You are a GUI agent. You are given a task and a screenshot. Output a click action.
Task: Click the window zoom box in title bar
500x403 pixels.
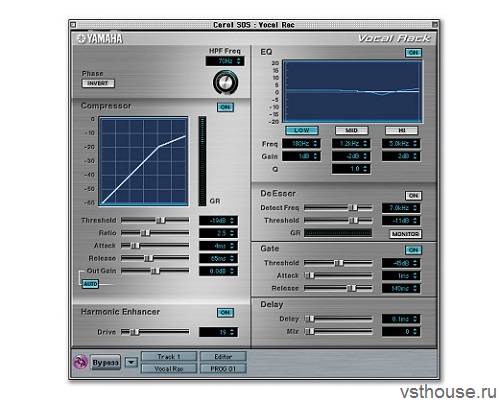435,25
